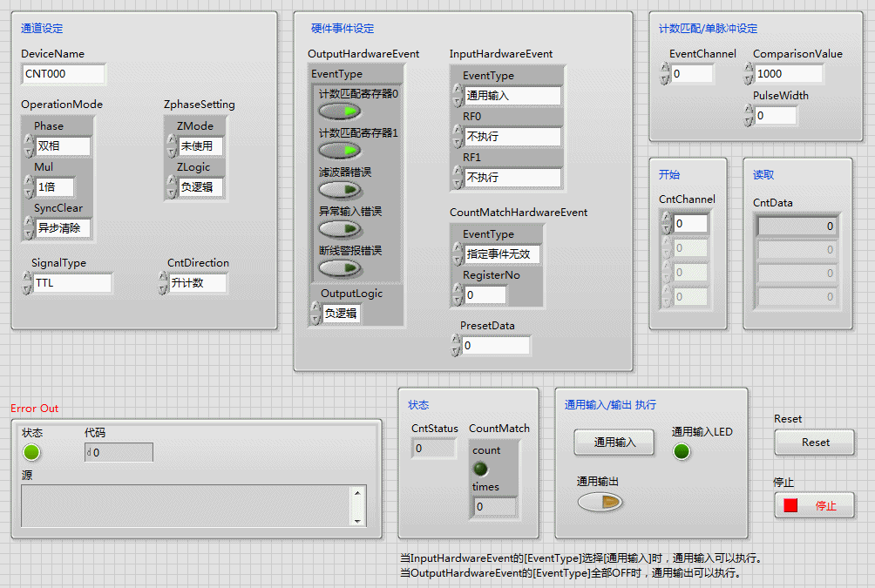Click the DeviceName CNT000 text field

pos(63,74)
